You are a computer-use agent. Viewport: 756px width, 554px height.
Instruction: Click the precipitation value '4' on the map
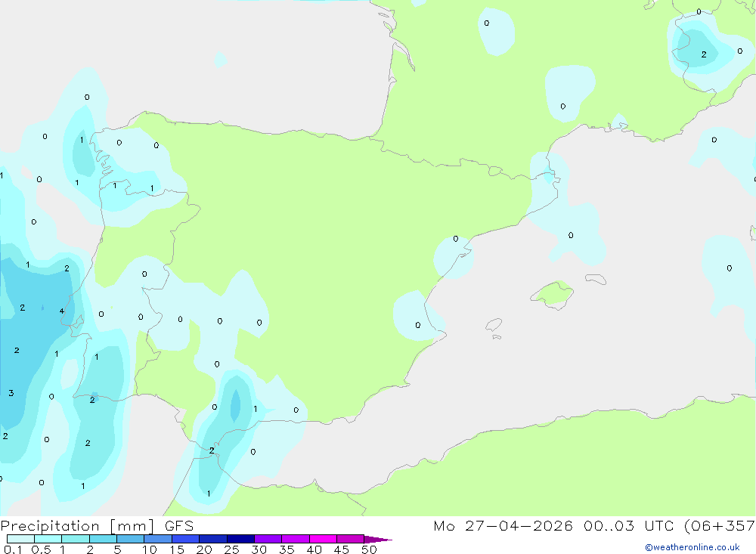(x=62, y=311)
